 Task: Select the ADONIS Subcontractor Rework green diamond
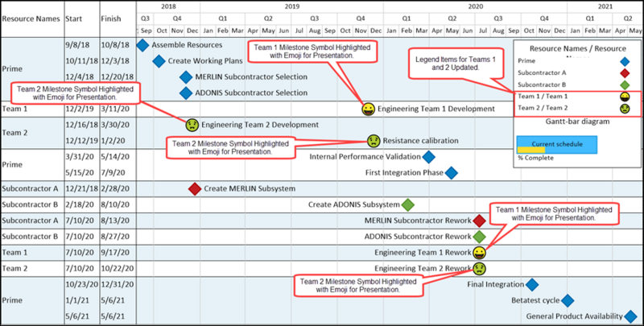[479, 237]
